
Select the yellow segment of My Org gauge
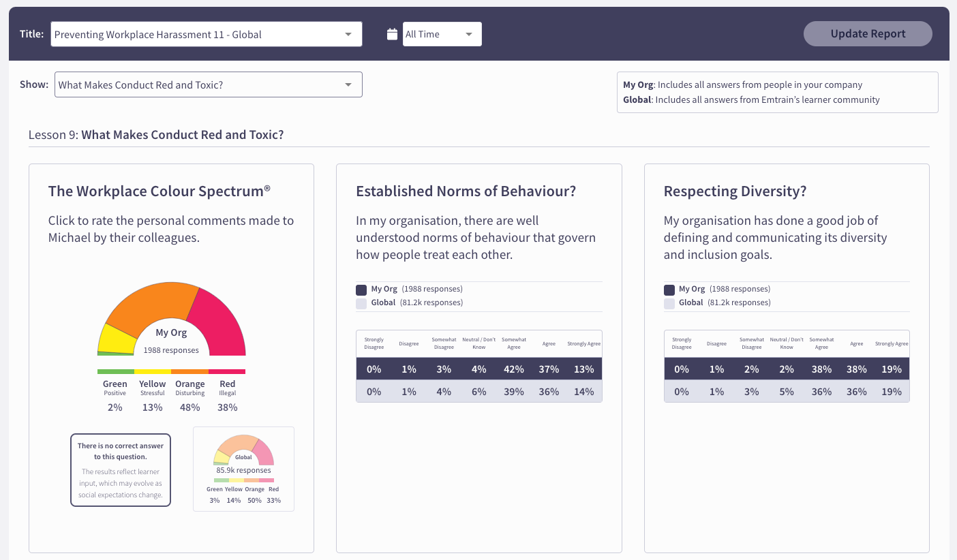pyautogui.click(x=116, y=339)
